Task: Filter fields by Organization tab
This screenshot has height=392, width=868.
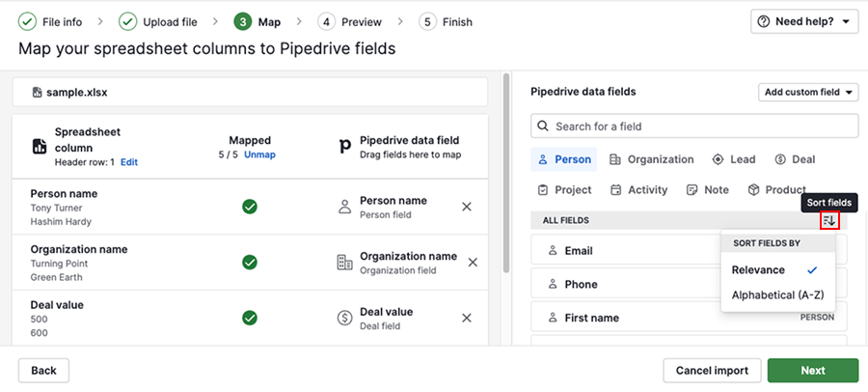Action: [x=651, y=159]
